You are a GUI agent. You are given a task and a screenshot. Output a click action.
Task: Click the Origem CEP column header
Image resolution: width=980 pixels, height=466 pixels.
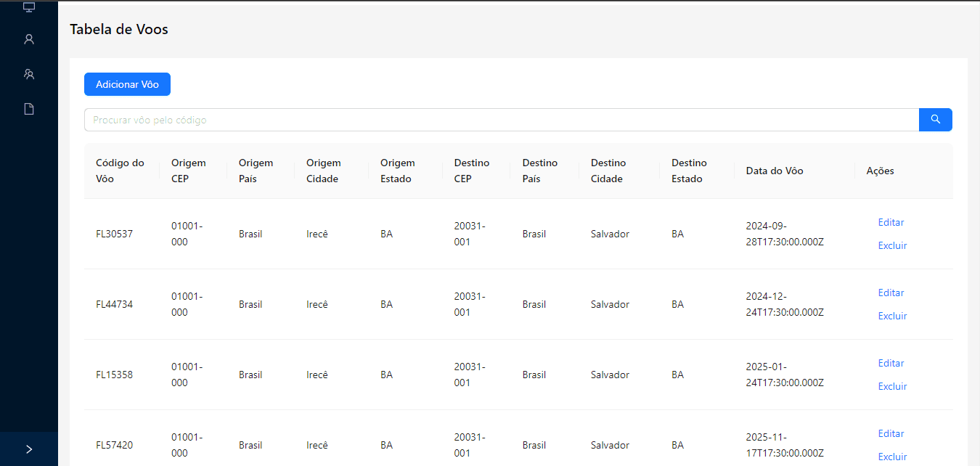193,171
